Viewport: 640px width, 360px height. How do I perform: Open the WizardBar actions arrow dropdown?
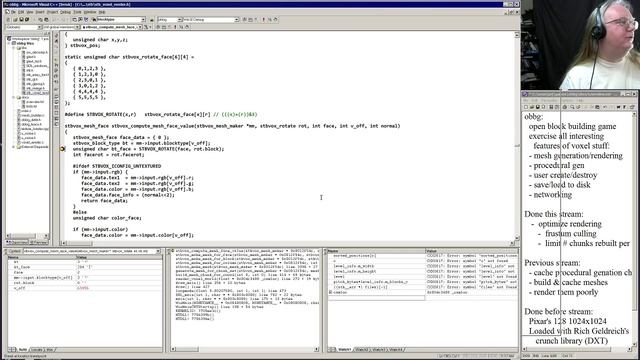pos(149,27)
